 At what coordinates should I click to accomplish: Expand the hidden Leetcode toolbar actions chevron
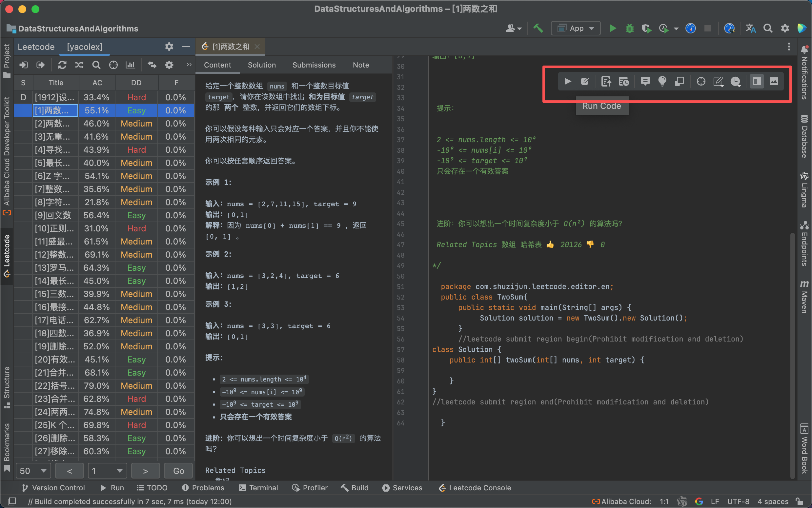click(x=189, y=65)
